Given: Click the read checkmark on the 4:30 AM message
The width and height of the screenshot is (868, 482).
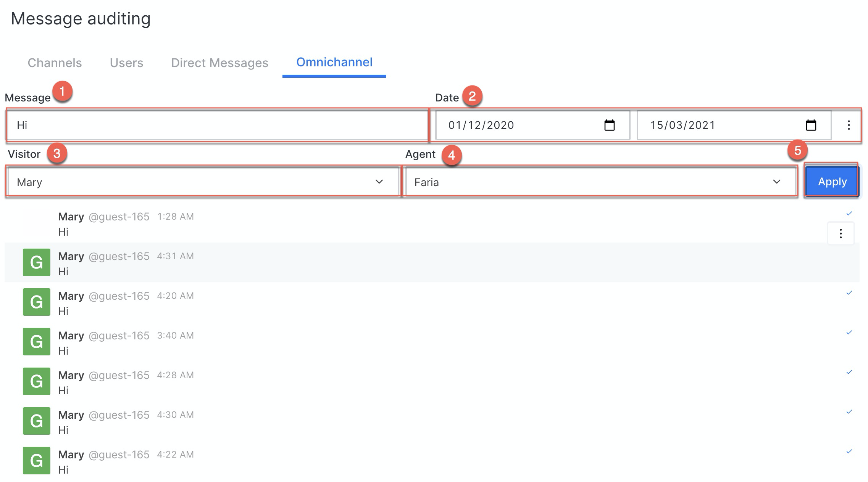Looking at the screenshot, I should [x=849, y=412].
